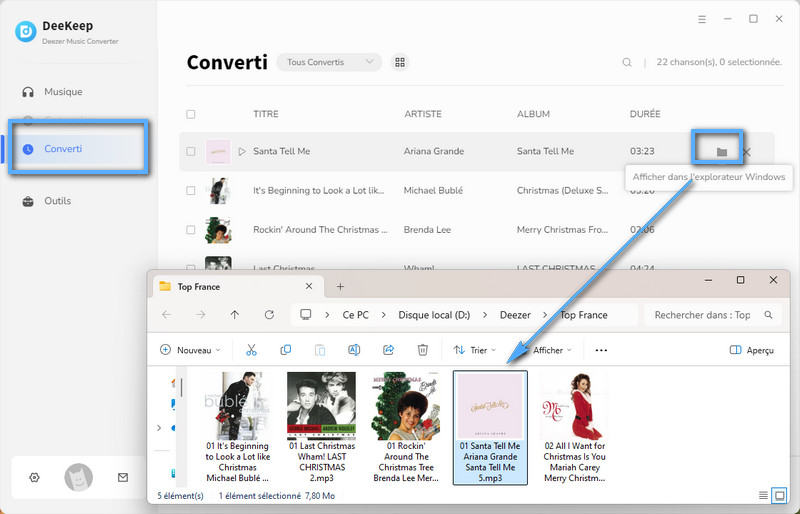
Task: Click Brenda Lee artist cell
Action: [427, 230]
